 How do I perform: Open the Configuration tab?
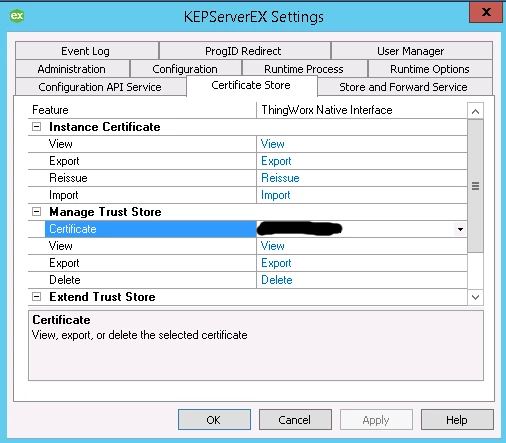(x=186, y=69)
